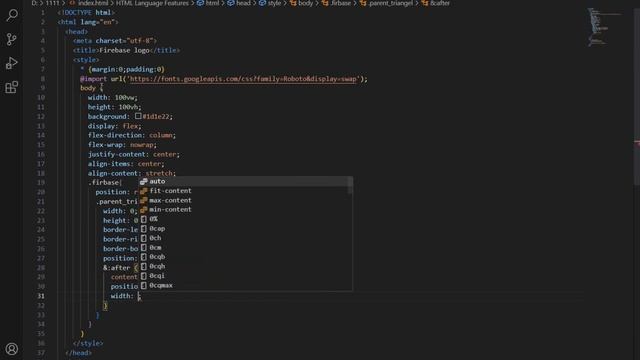Select the '0cqmax' suggestion
Screen dimensions: 640x360
click(246, 285)
